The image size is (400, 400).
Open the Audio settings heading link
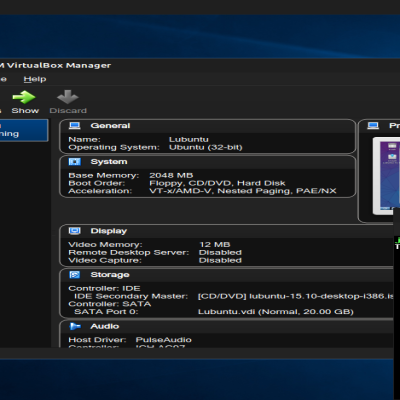[x=105, y=326]
